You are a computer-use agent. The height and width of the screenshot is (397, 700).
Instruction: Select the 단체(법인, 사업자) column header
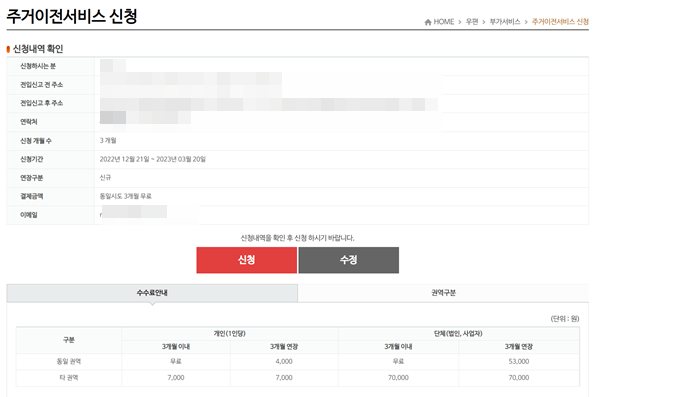pyautogui.click(x=458, y=334)
